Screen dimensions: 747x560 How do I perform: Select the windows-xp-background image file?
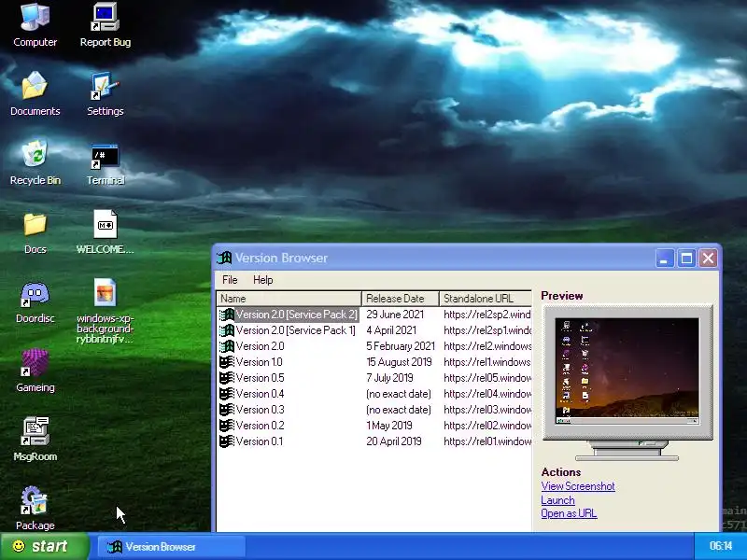pyautogui.click(x=105, y=292)
